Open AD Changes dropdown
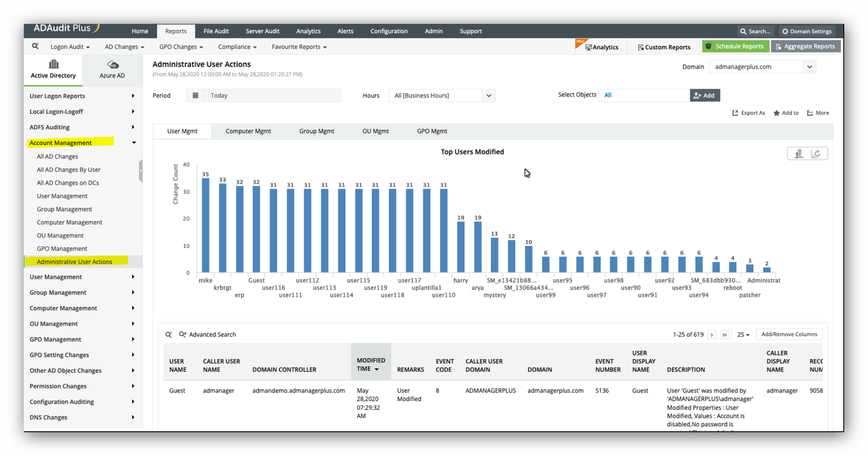Viewport: 868px width, 456px height. (x=124, y=47)
